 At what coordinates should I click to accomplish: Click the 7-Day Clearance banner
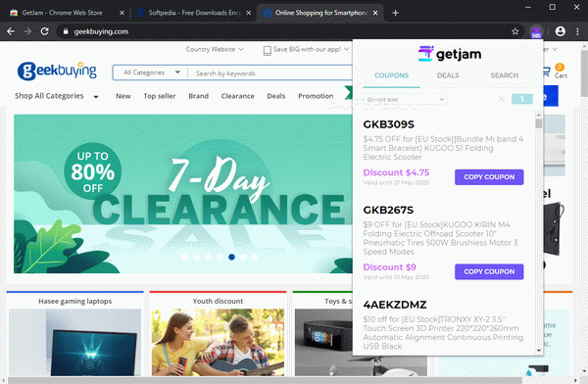[x=183, y=194]
